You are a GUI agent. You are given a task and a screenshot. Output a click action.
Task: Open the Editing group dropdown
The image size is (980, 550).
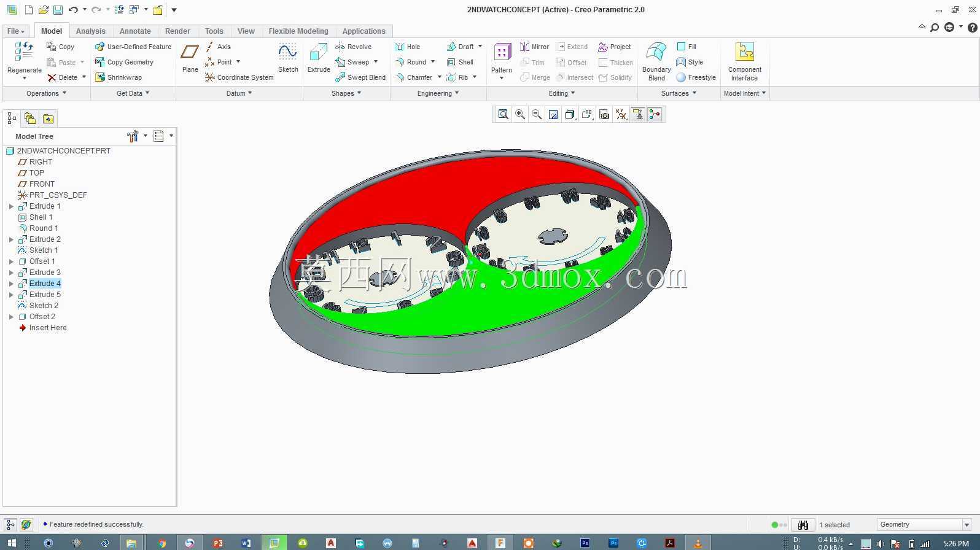tap(562, 93)
